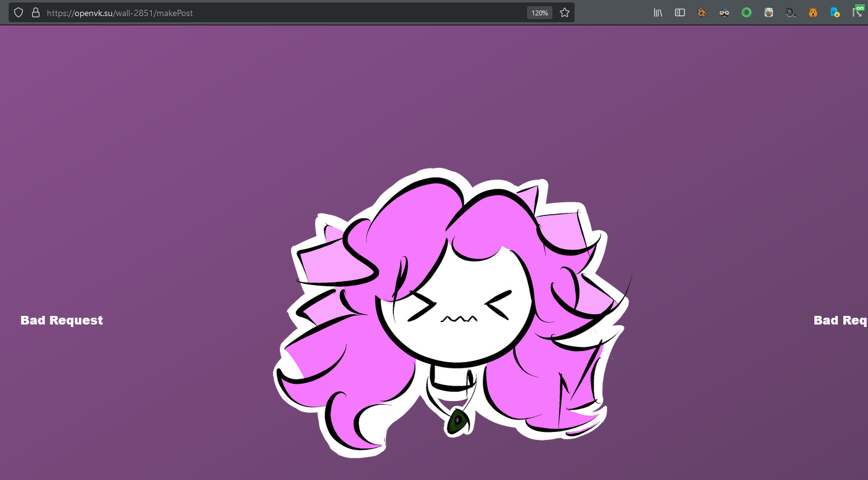Open the letter D extension icon
Screen dimensions: 868x480
pyautogui.click(x=791, y=12)
